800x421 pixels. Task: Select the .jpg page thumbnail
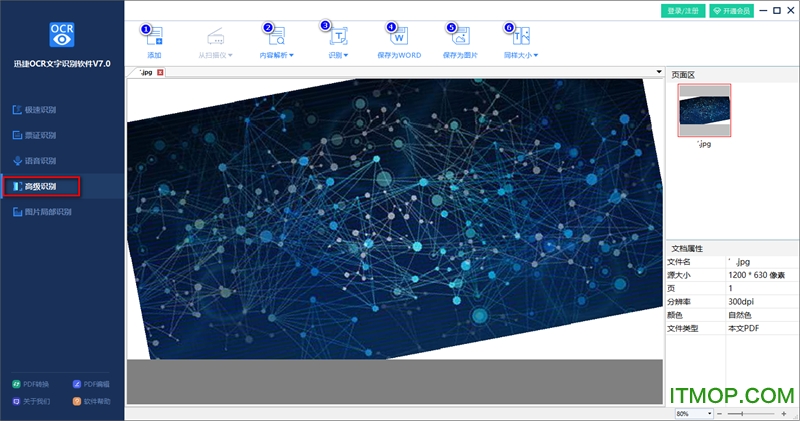click(x=704, y=110)
